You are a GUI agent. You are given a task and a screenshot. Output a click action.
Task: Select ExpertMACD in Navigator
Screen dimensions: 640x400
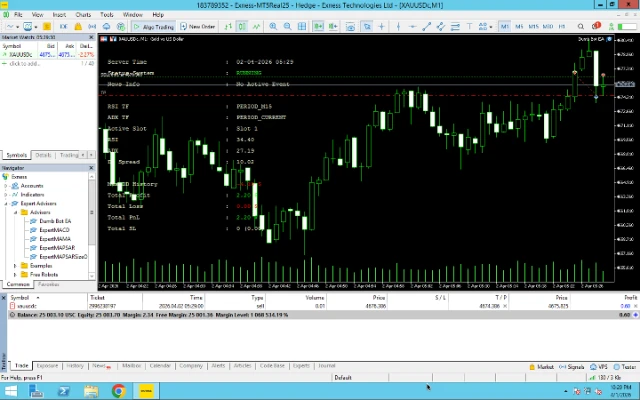tap(54, 230)
